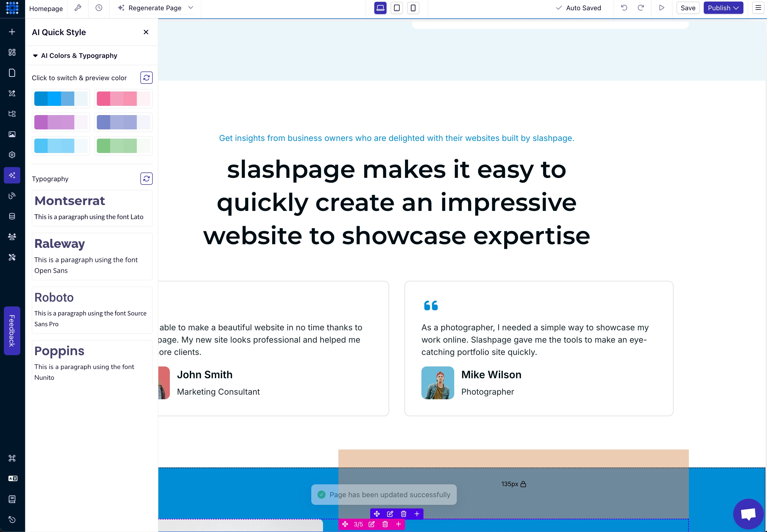Open page settings wrench icon
Viewport: 767px width, 532px height.
(78, 8)
